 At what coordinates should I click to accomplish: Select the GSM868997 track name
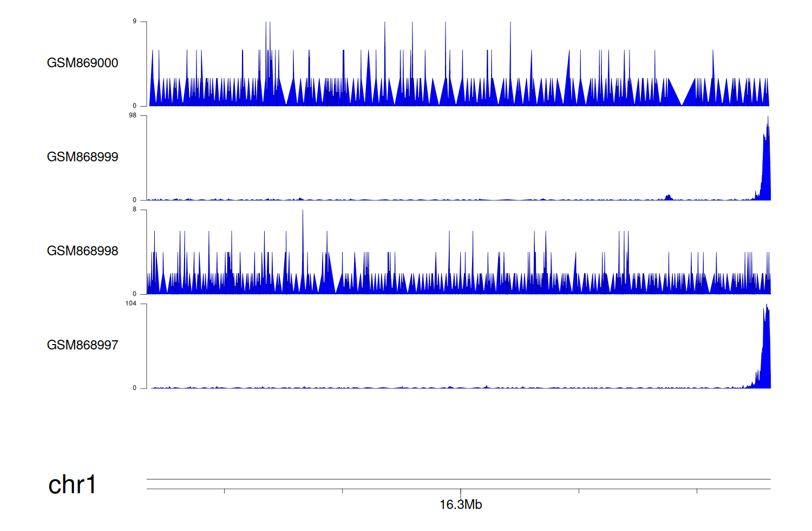pos(82,345)
